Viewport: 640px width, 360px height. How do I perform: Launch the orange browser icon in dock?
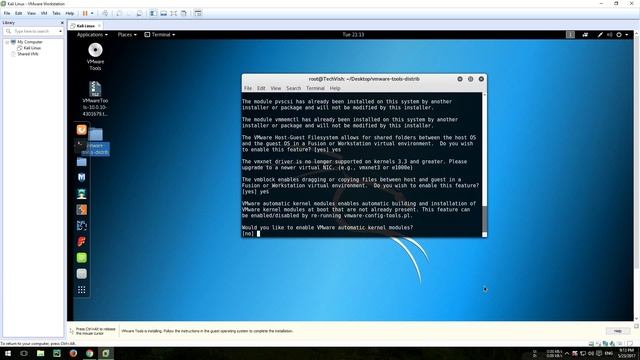coord(82,129)
